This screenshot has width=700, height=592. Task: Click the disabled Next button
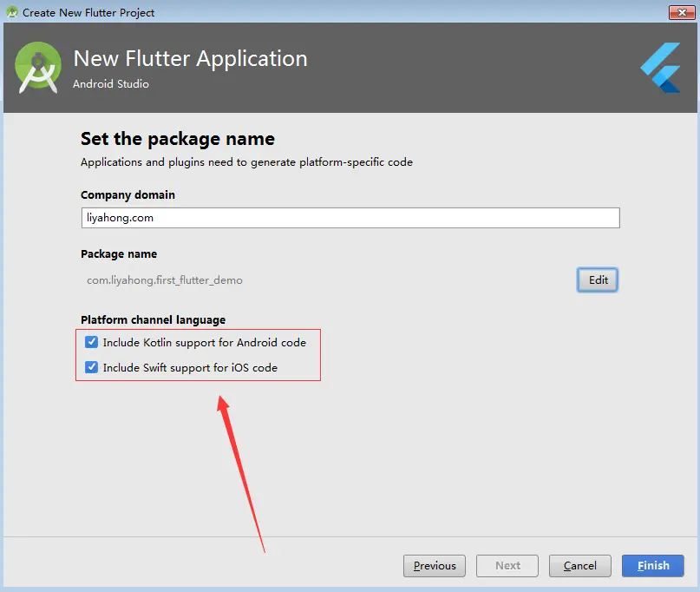pyautogui.click(x=507, y=566)
